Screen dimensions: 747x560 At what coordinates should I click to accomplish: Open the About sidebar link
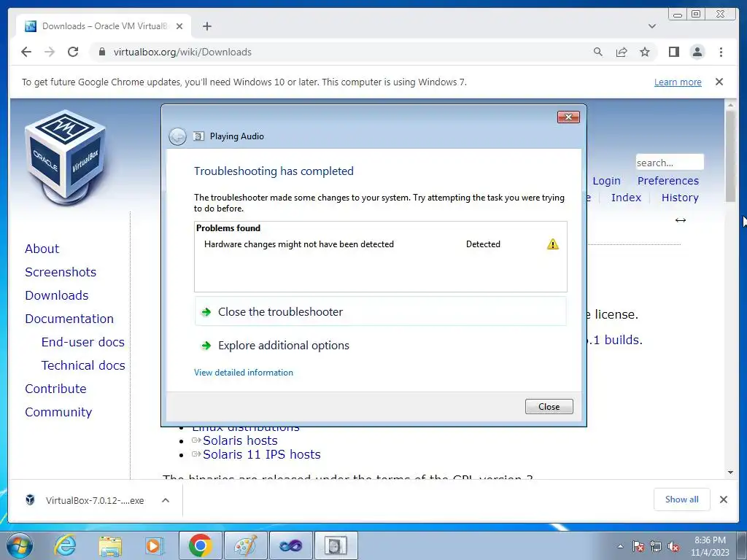tap(42, 249)
